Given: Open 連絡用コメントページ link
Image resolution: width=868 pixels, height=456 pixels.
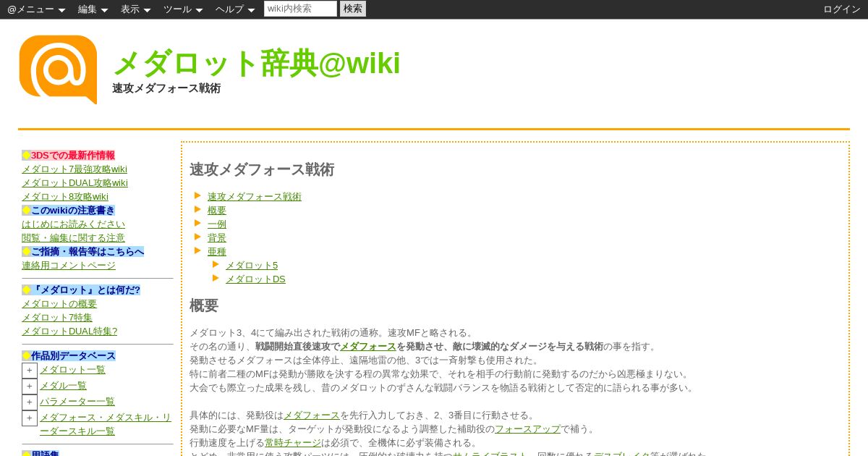Looking at the screenshot, I should tap(69, 266).
